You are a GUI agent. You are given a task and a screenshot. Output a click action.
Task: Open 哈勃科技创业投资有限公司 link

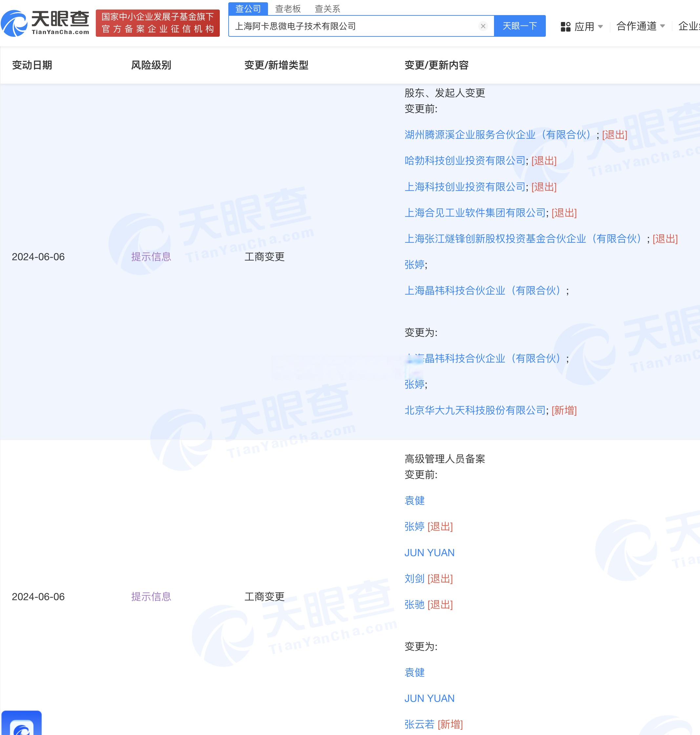pyautogui.click(x=465, y=160)
